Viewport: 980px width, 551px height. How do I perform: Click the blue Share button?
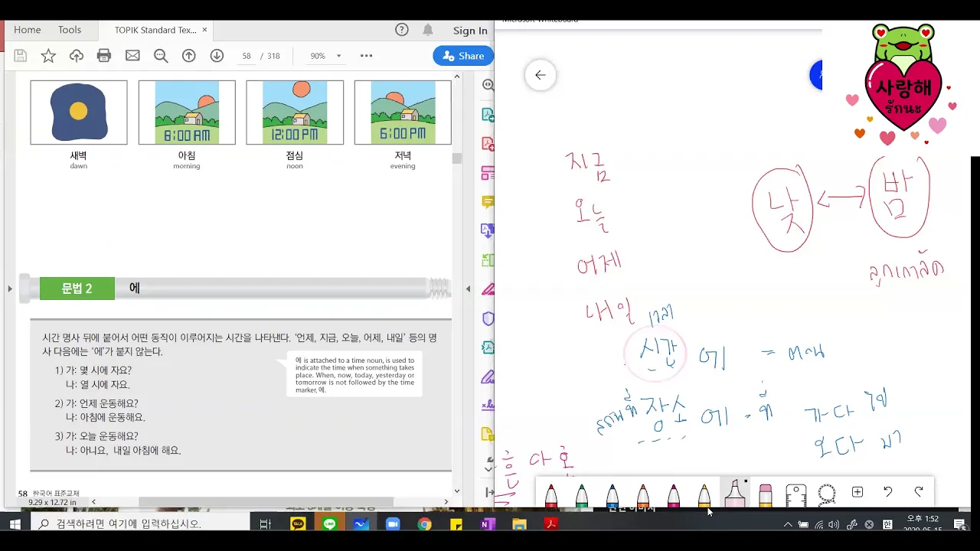(x=463, y=56)
